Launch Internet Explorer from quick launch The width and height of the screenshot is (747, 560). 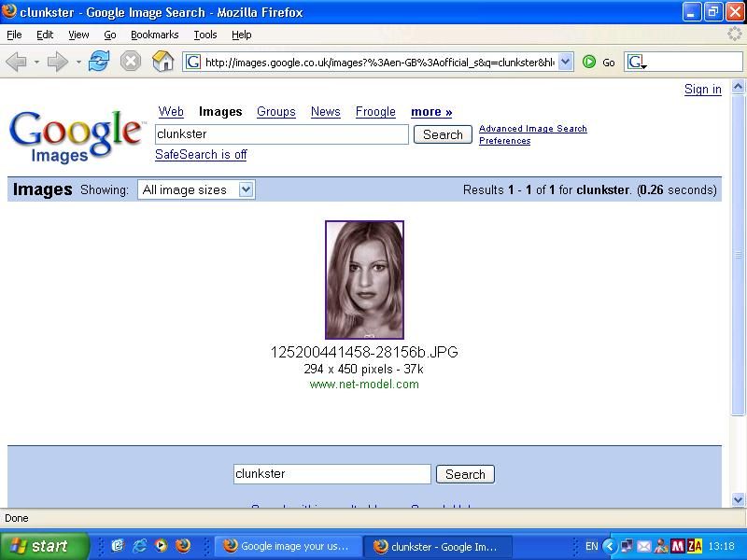pyautogui.click(x=140, y=546)
